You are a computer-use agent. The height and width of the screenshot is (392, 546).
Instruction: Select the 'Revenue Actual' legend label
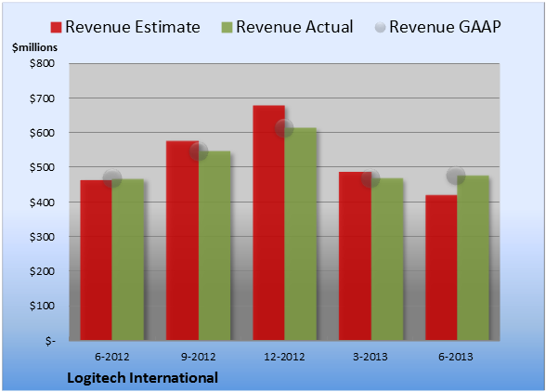pyautogui.click(x=294, y=27)
